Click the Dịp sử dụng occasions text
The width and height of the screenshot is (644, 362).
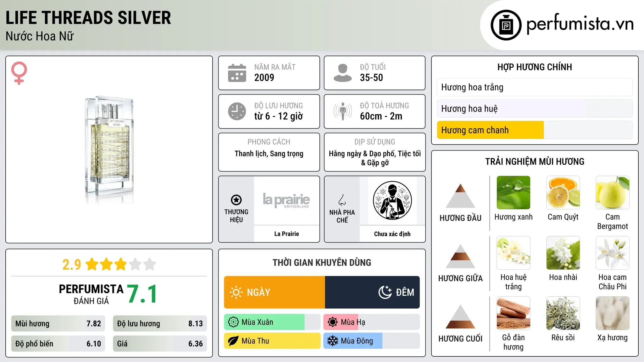375,158
